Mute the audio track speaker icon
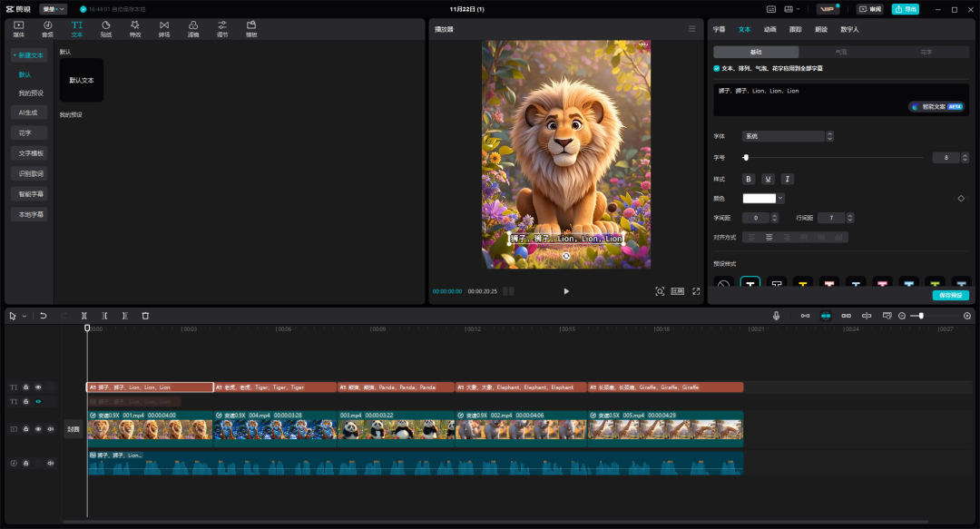Image resolution: width=980 pixels, height=529 pixels. pyautogui.click(x=50, y=464)
